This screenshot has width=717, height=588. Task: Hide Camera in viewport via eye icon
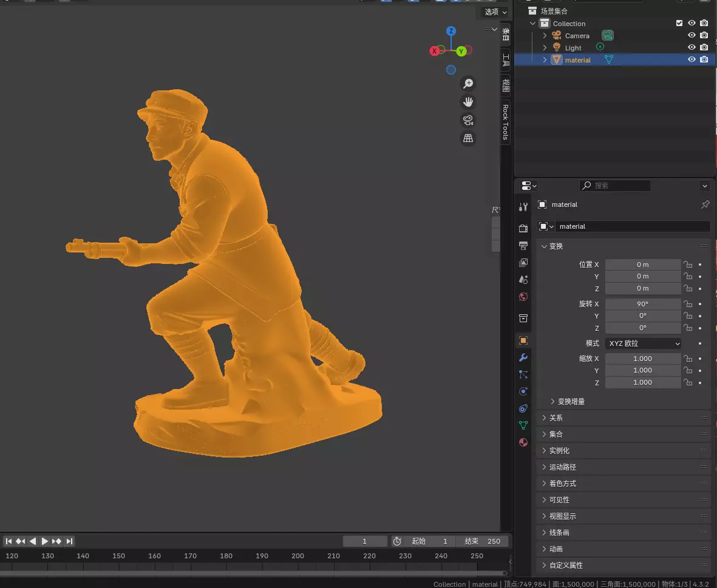click(692, 35)
